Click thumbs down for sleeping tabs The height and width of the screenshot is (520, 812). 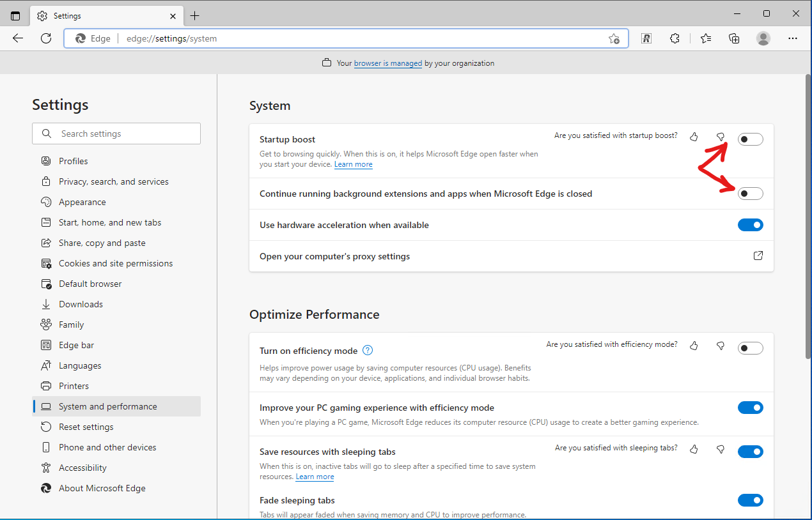(721, 450)
